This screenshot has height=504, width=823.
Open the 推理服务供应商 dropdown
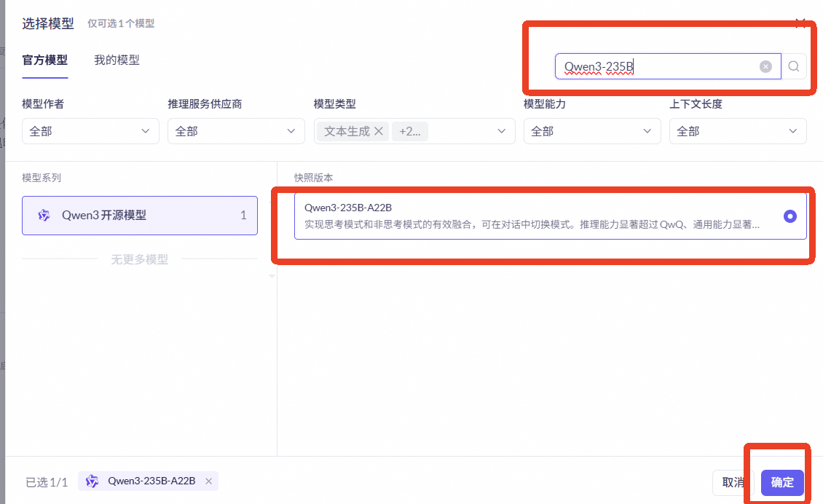pyautogui.click(x=236, y=131)
